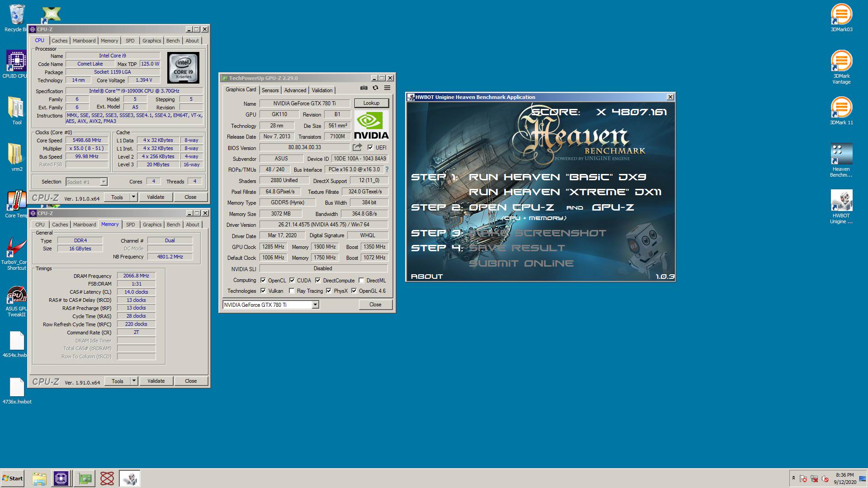Screen dimensions: 868x488
Task: Open the 3DMark 11 desktop shortcut
Action: [841, 111]
